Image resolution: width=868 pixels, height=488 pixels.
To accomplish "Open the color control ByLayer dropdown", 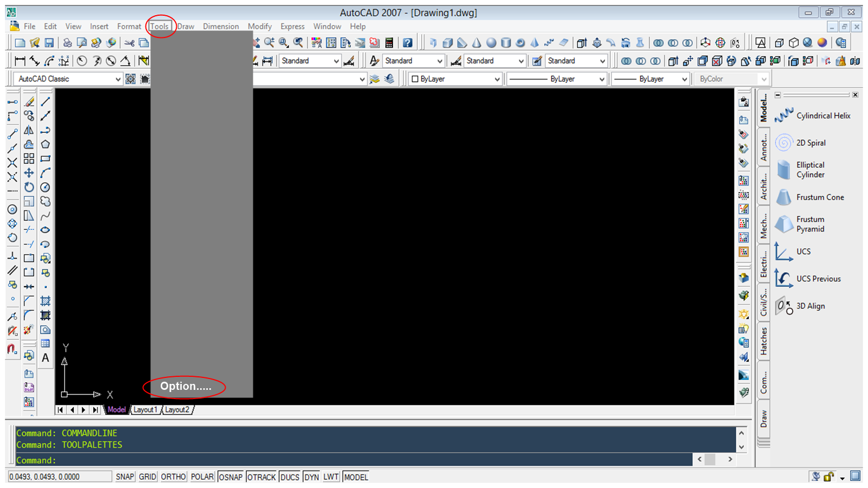I will tap(455, 79).
